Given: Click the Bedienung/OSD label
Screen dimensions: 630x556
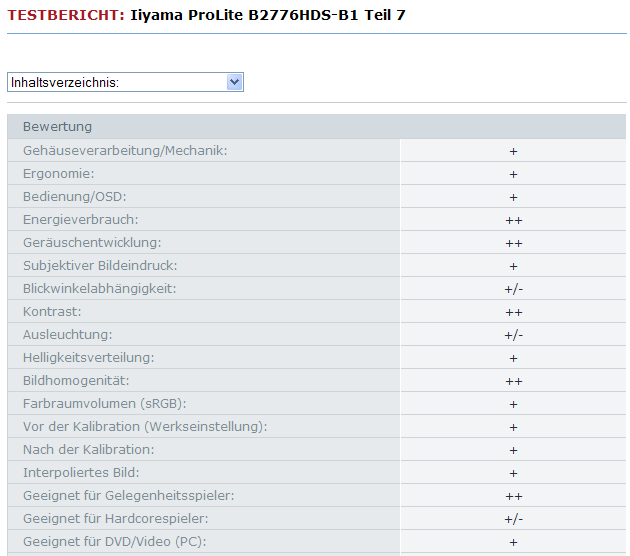Looking at the screenshot, I should click(74, 197).
